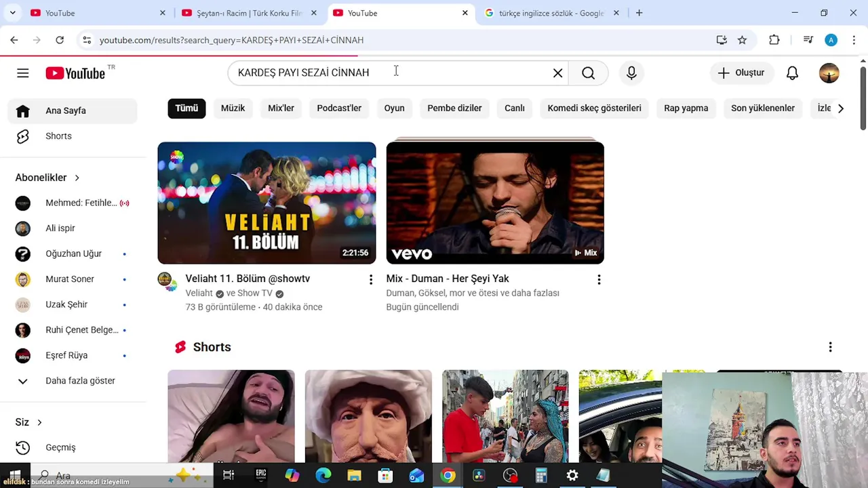Play the Veliaht 11. Bölüm thumbnail

(267, 203)
